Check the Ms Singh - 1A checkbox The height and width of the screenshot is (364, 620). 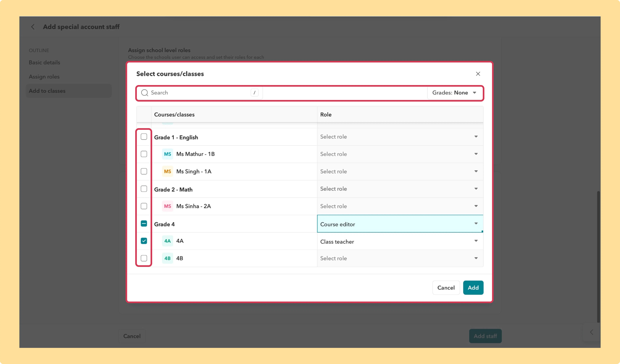(x=144, y=172)
